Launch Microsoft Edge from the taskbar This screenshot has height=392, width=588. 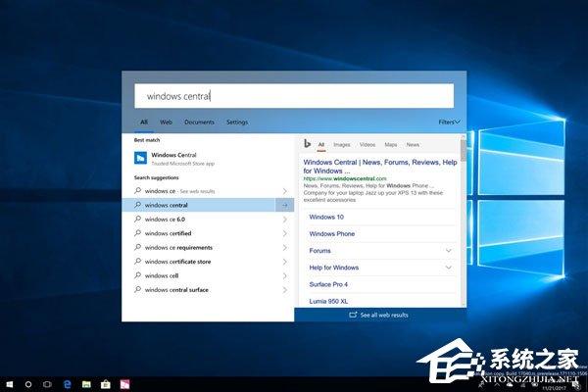click(x=68, y=384)
